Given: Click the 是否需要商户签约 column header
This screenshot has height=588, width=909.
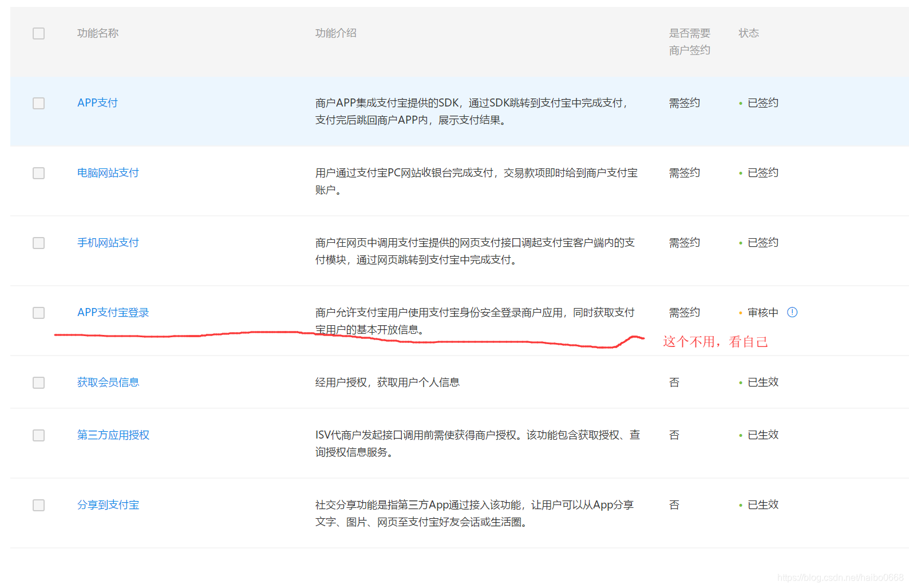Looking at the screenshot, I should coord(690,41).
